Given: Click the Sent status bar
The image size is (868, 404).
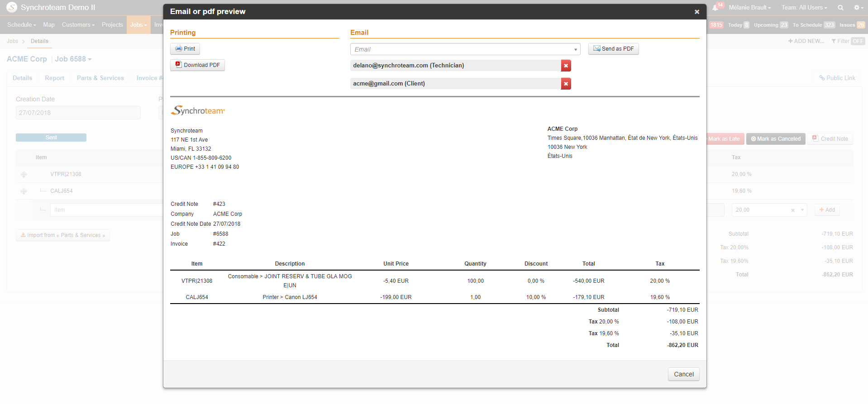Looking at the screenshot, I should 51,138.
